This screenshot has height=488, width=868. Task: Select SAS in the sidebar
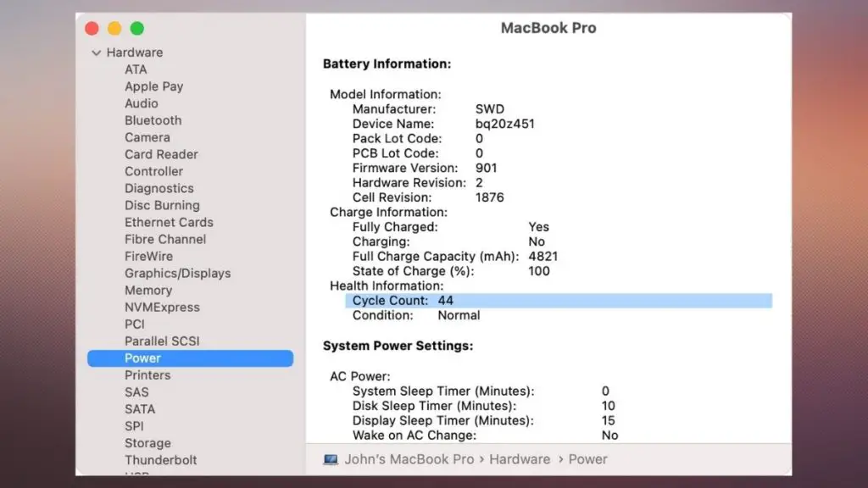coord(136,392)
